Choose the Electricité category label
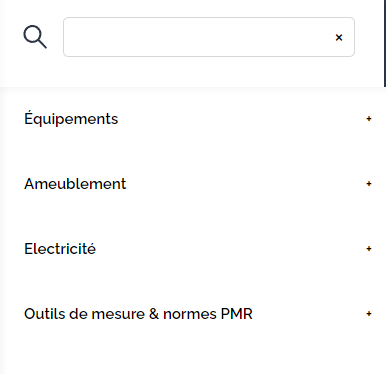Screen dimensions: 386x374 tap(60, 249)
